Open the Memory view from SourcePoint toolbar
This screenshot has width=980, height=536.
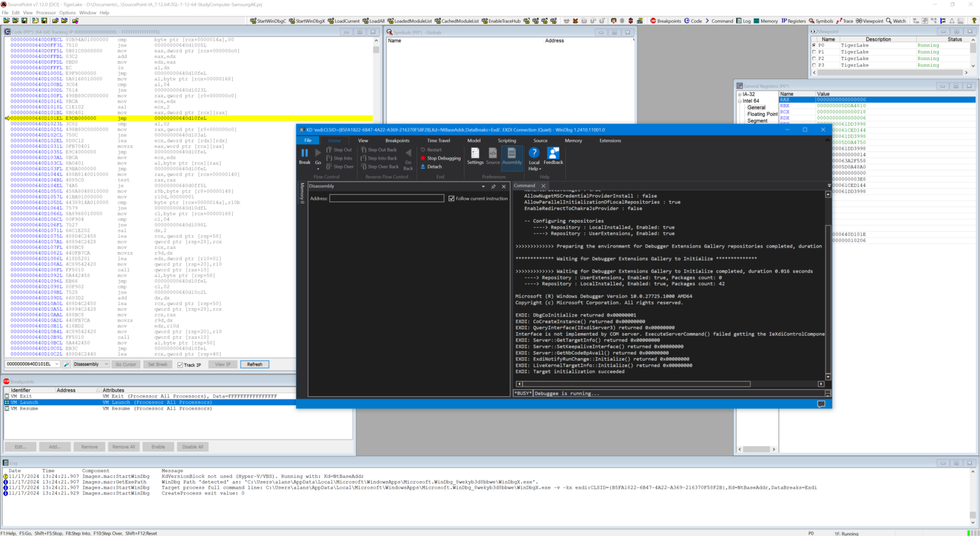pos(765,21)
